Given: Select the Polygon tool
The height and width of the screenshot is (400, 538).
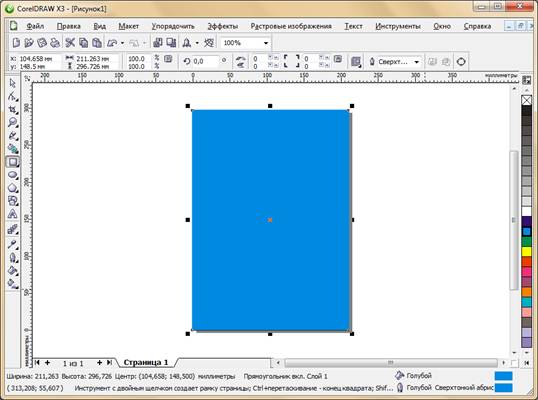Looking at the screenshot, I should [13, 188].
